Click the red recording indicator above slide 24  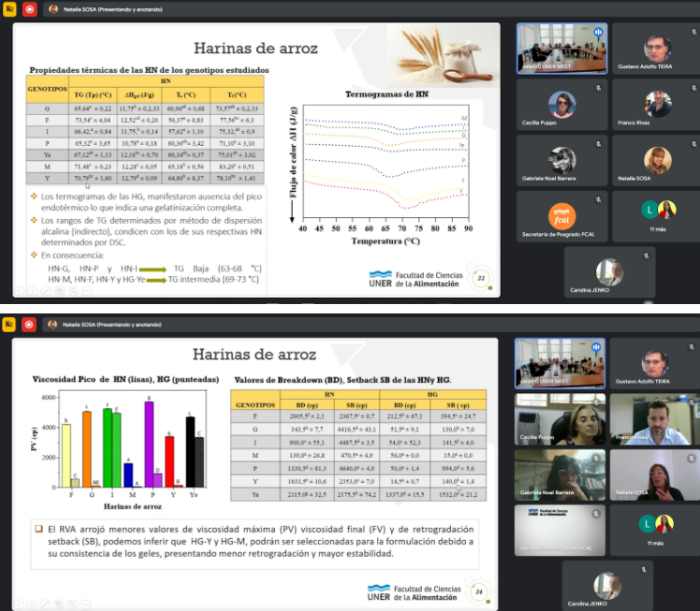tap(30, 325)
